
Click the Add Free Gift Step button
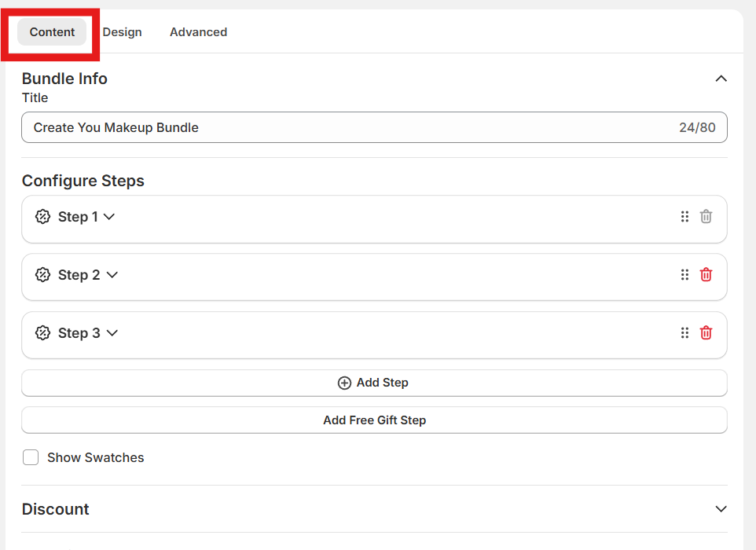[374, 420]
